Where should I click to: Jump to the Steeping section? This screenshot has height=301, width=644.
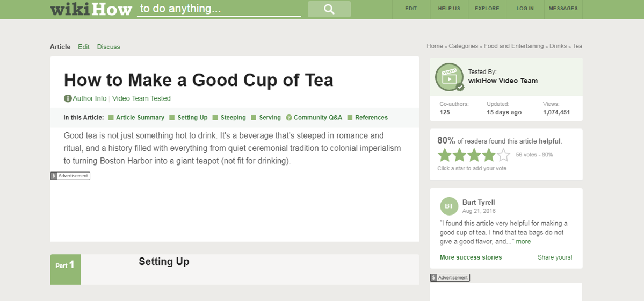pyautogui.click(x=233, y=118)
